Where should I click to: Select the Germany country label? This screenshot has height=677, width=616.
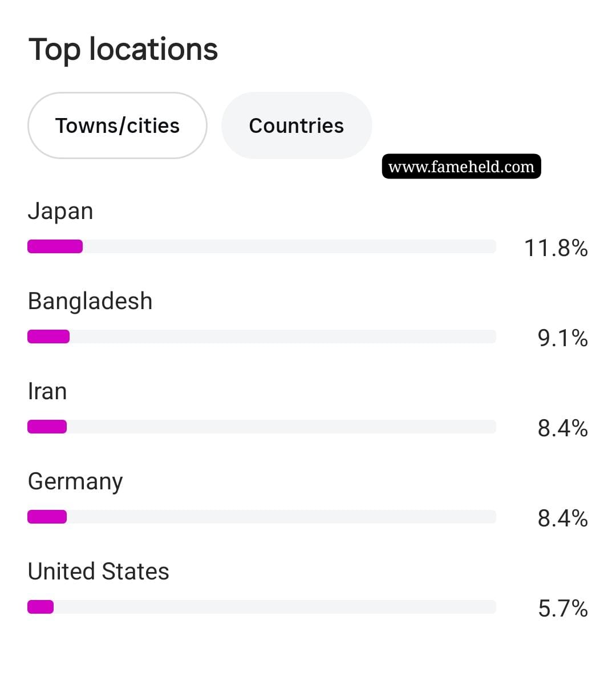75,482
